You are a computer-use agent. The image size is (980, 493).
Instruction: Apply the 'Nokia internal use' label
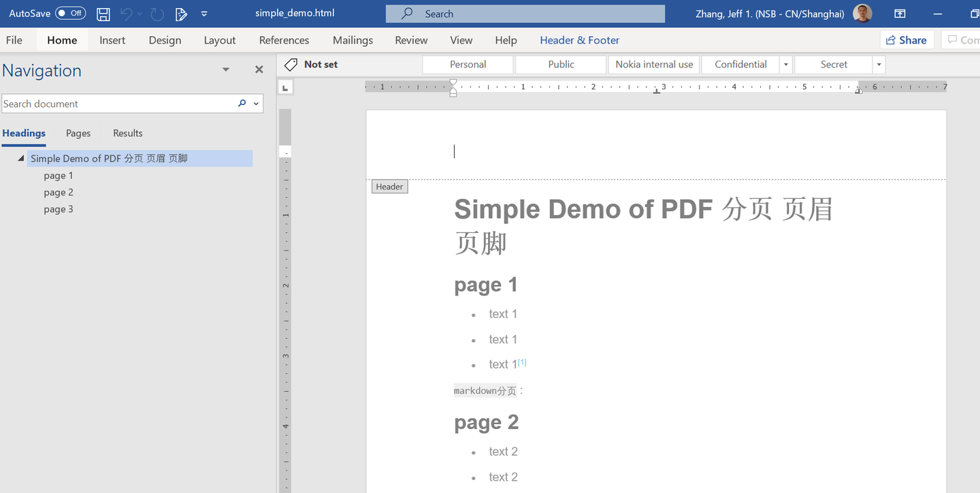pyautogui.click(x=654, y=65)
